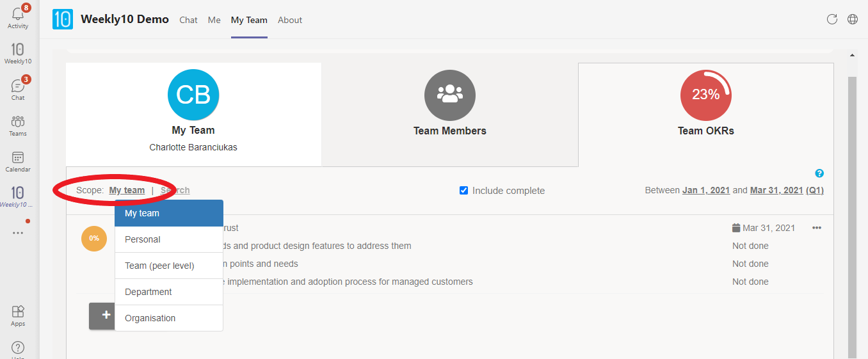Open the Weekly10 app with the grey icon
Image resolution: width=868 pixels, height=359 pixels.
click(x=18, y=53)
